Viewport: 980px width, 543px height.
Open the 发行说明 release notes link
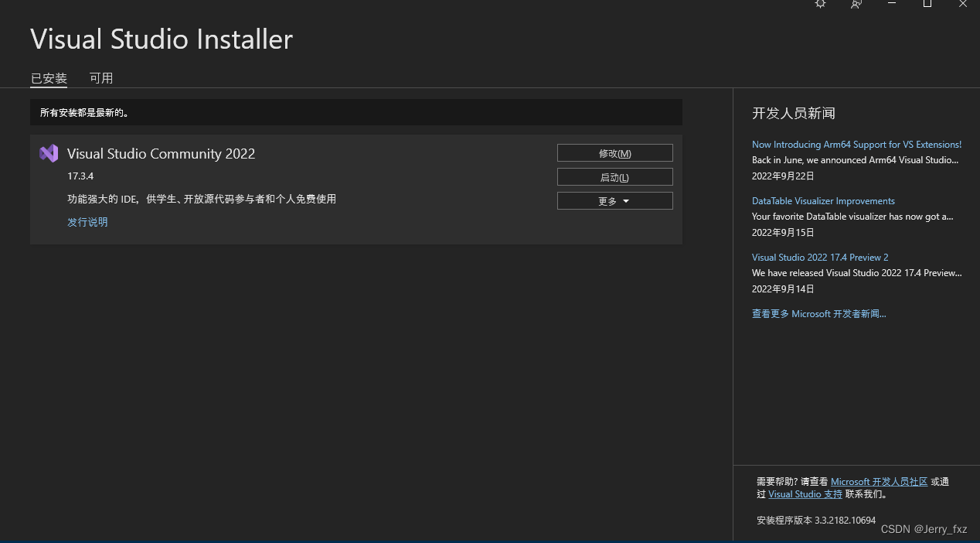87,222
